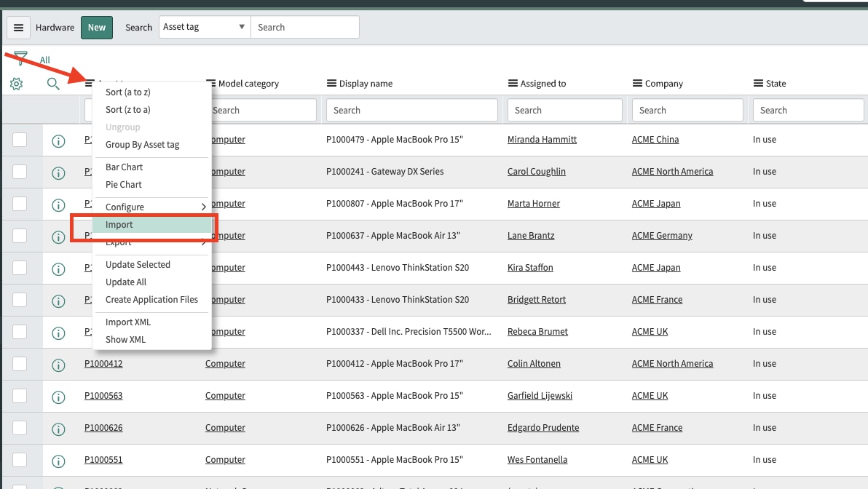Click the filter funnel icon
Image resolution: width=868 pixels, height=489 pixels.
(x=20, y=58)
